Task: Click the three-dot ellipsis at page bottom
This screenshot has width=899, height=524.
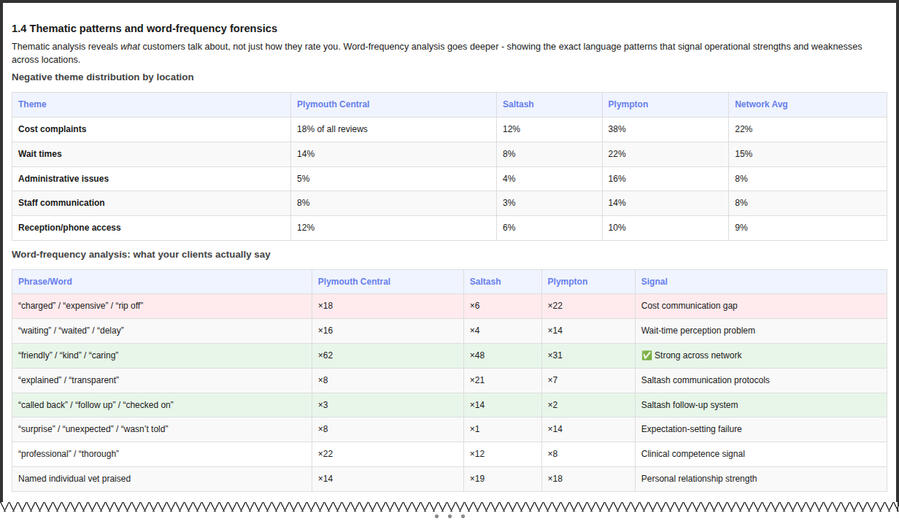Action: (450, 516)
